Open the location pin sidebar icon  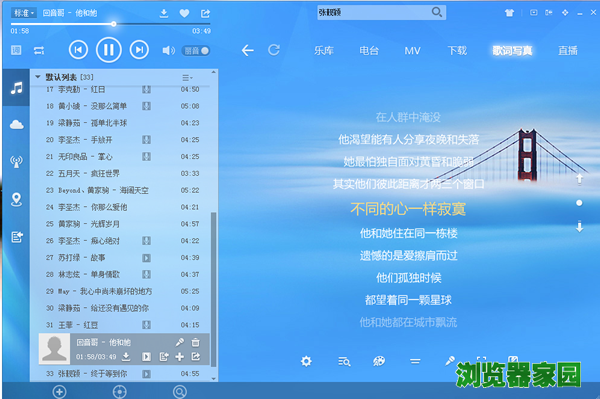(16, 199)
